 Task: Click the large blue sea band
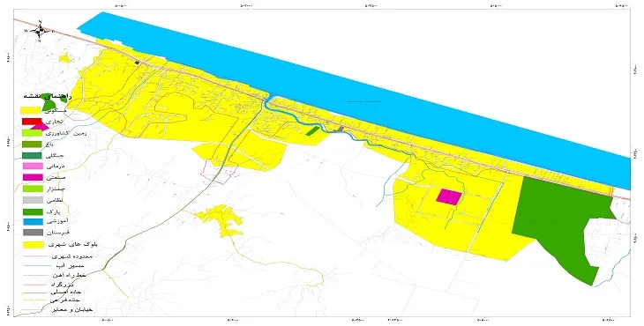[x=353, y=99]
